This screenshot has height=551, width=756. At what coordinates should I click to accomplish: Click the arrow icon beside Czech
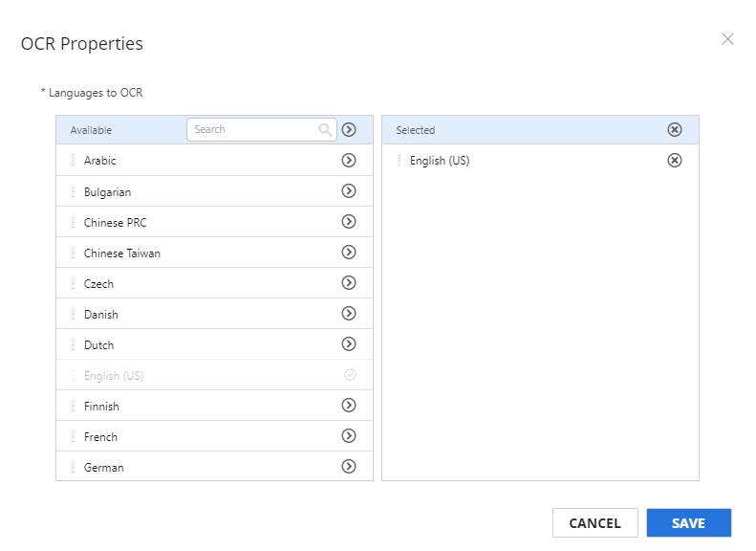[349, 283]
